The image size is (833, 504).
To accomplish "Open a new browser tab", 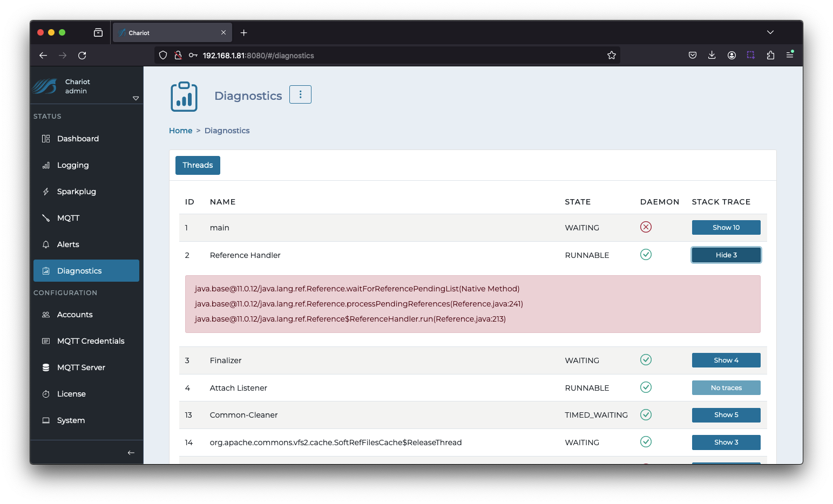I will pos(243,33).
